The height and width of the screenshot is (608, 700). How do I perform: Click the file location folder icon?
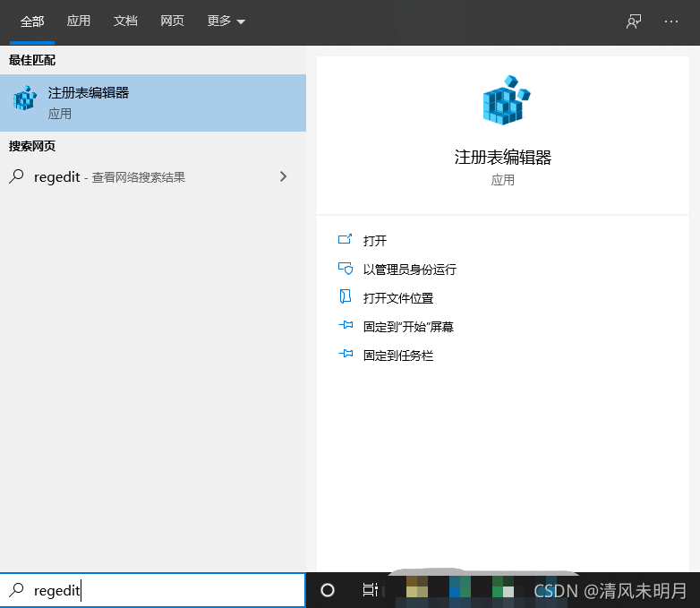346,296
